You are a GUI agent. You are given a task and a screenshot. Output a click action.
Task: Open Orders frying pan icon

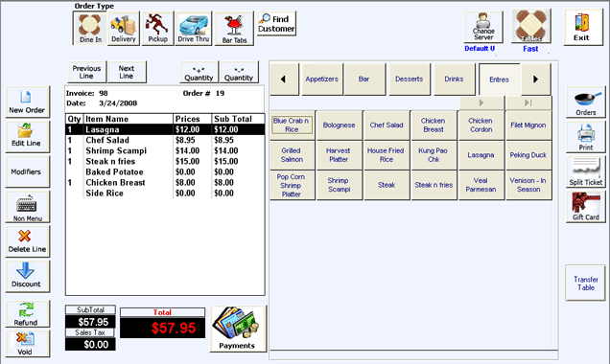click(585, 102)
